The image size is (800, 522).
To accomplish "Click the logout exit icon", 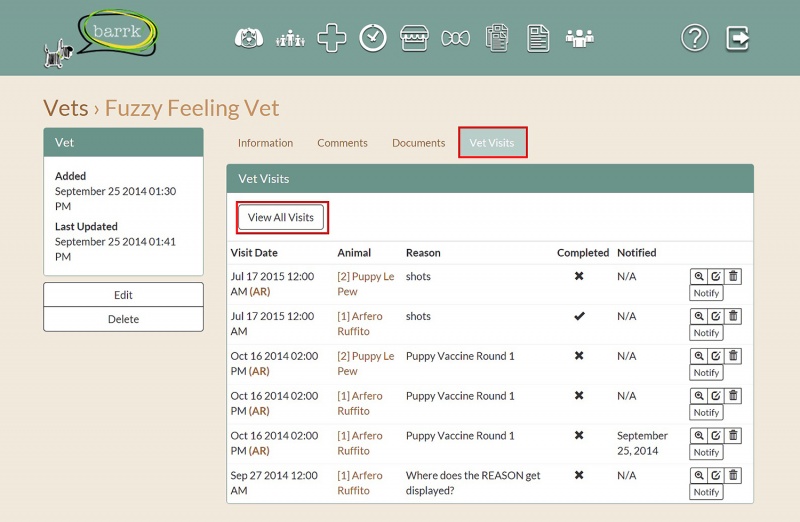I will coord(737,38).
